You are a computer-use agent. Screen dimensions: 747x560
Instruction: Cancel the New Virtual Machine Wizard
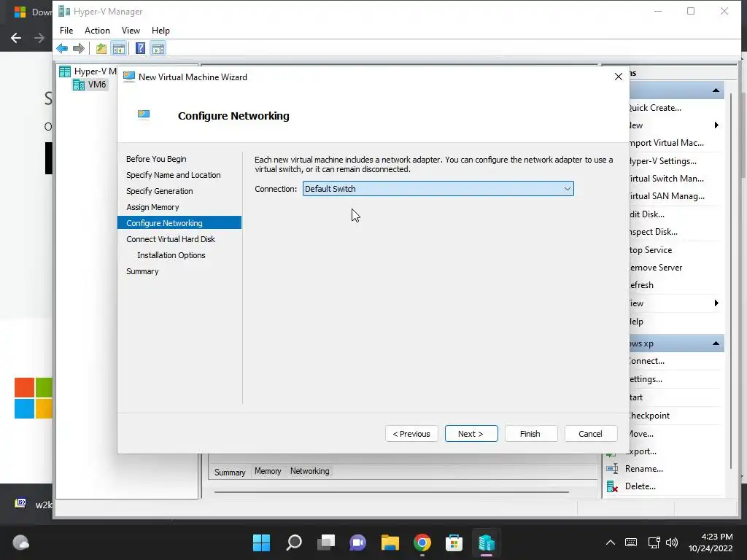(591, 434)
